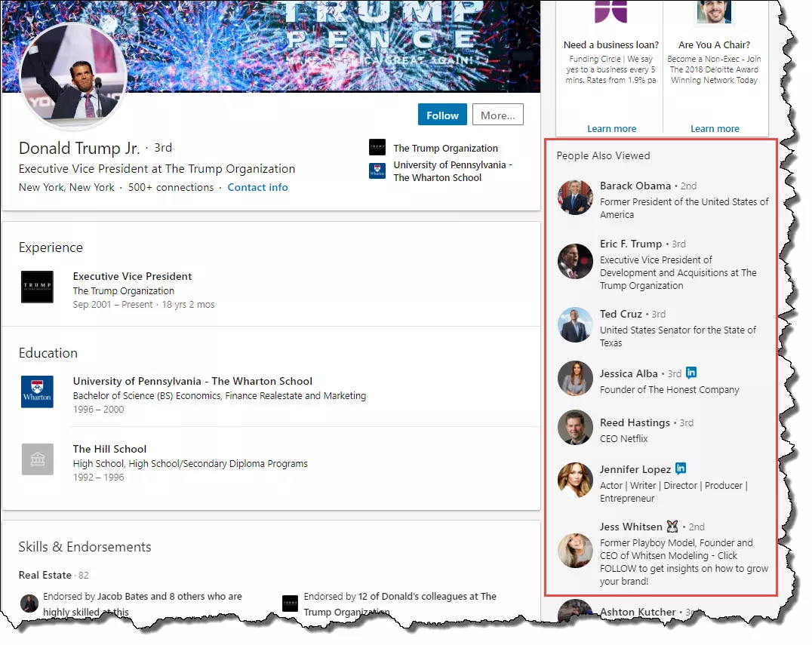Image resolution: width=812 pixels, height=645 pixels.
Task: Open University of Pennsylvania - The Wharton School header link
Action: click(453, 170)
